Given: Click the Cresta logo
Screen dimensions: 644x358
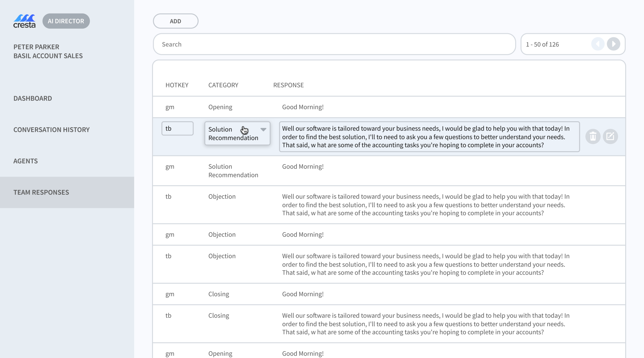Looking at the screenshot, I should 24,21.
